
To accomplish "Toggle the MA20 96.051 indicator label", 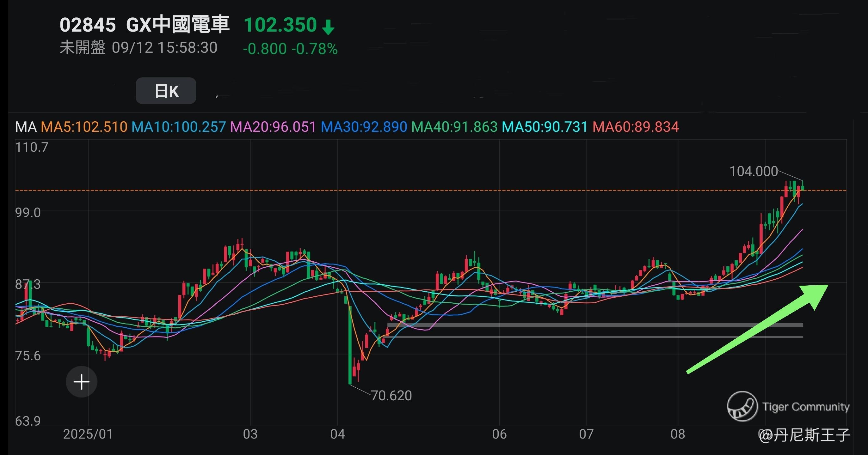I will [x=273, y=127].
